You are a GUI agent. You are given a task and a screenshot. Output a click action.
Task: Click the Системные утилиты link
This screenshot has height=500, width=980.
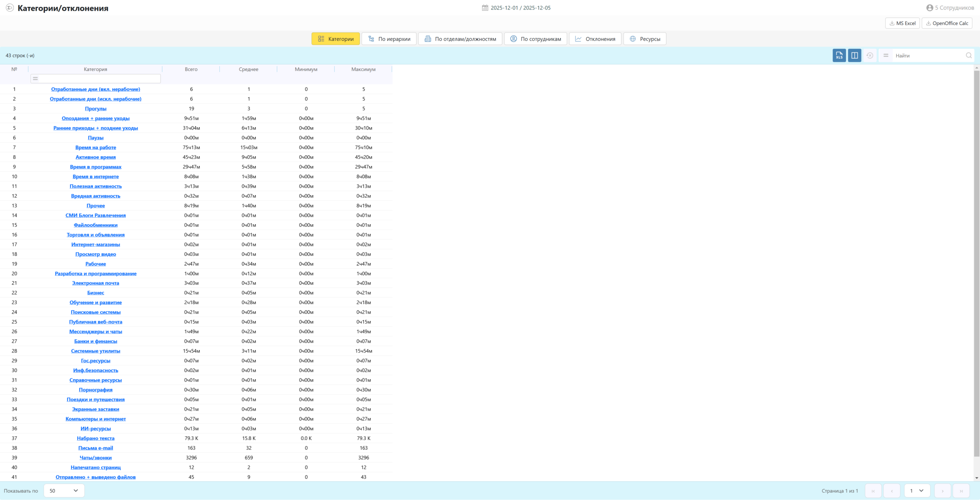coord(96,351)
